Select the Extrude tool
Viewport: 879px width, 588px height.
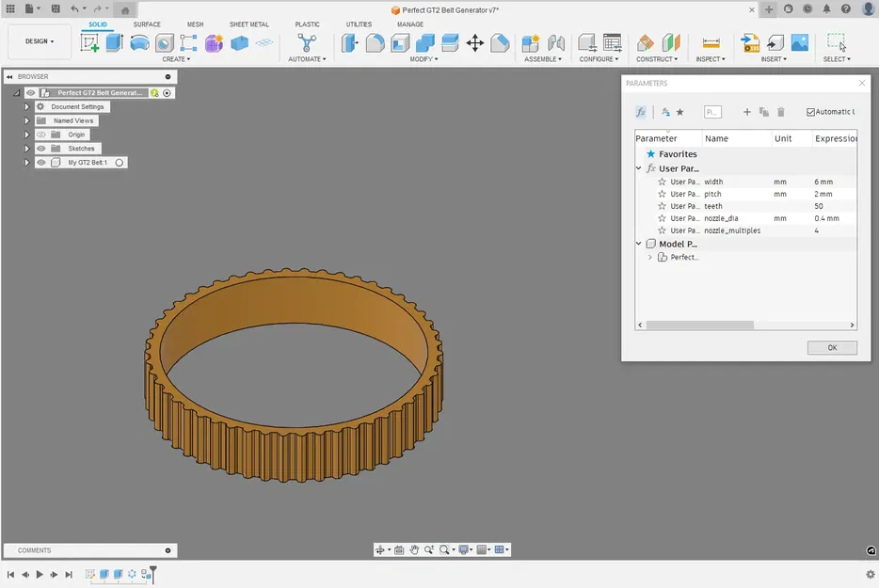click(x=112, y=42)
